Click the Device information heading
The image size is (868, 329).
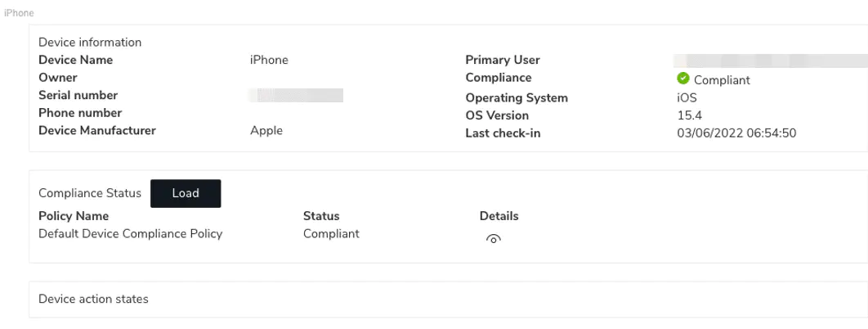(90, 43)
